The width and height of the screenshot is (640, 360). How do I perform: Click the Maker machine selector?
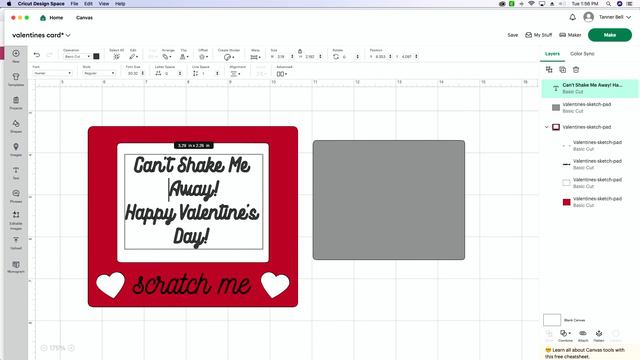point(570,35)
